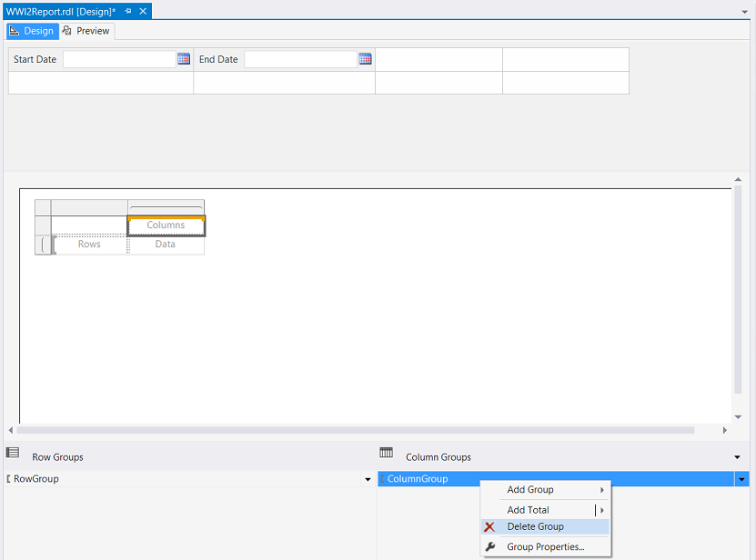756x560 pixels.
Task: Expand the ColumnGroup dropdown arrow
Action: coord(741,479)
